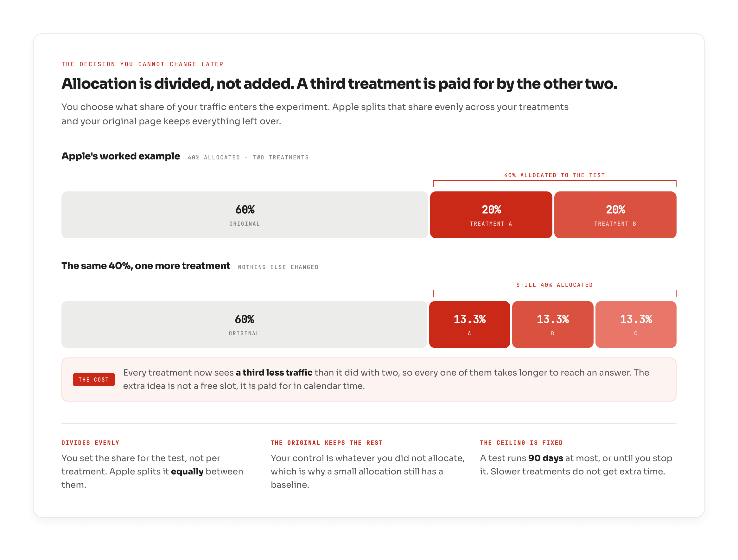The width and height of the screenshot is (738, 560).
Task: Click 'The original keeps the rest' heading
Action: (327, 443)
